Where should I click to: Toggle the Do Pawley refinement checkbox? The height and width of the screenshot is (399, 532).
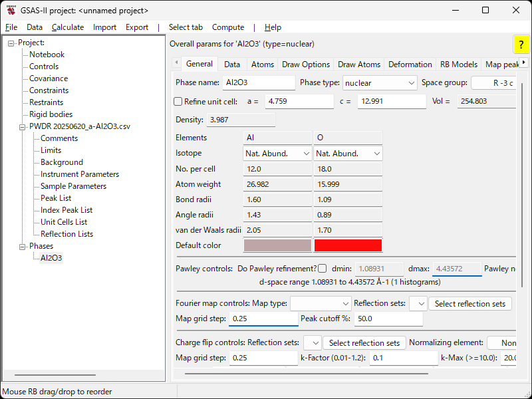[323, 269]
